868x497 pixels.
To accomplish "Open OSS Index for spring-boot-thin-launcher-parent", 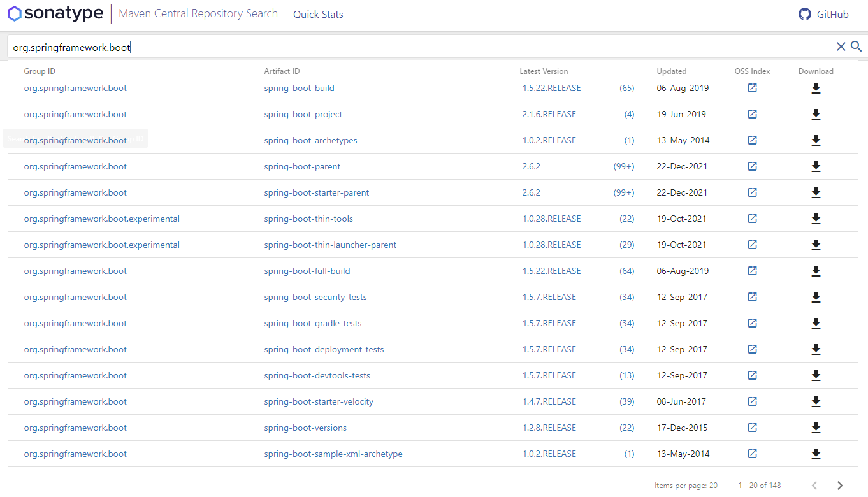I will (752, 245).
